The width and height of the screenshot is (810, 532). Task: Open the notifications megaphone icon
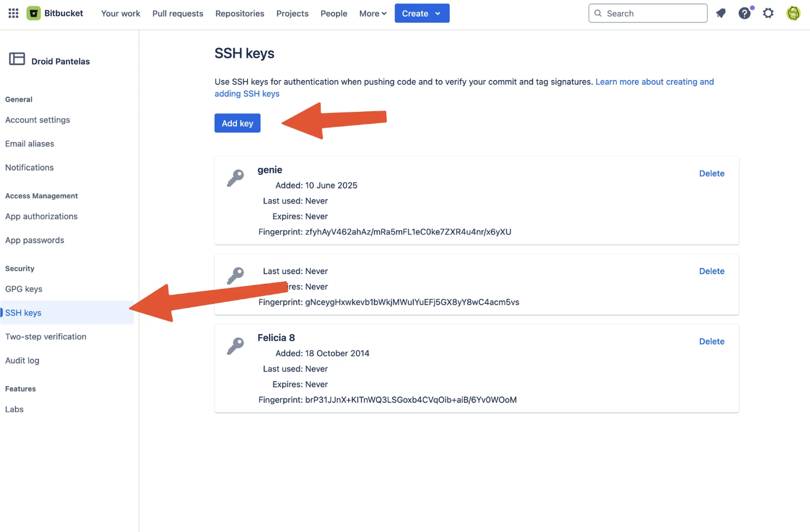click(x=721, y=13)
